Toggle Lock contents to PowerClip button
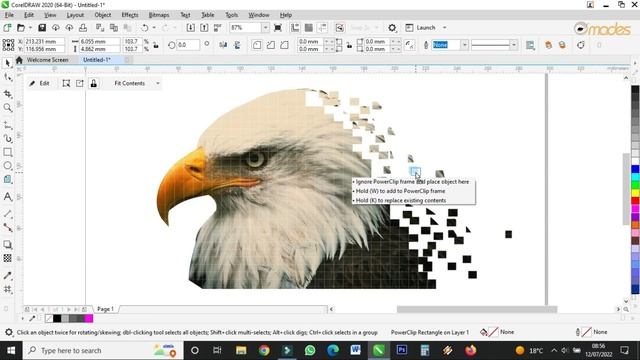Screen dimensions: 640x360 93,83
